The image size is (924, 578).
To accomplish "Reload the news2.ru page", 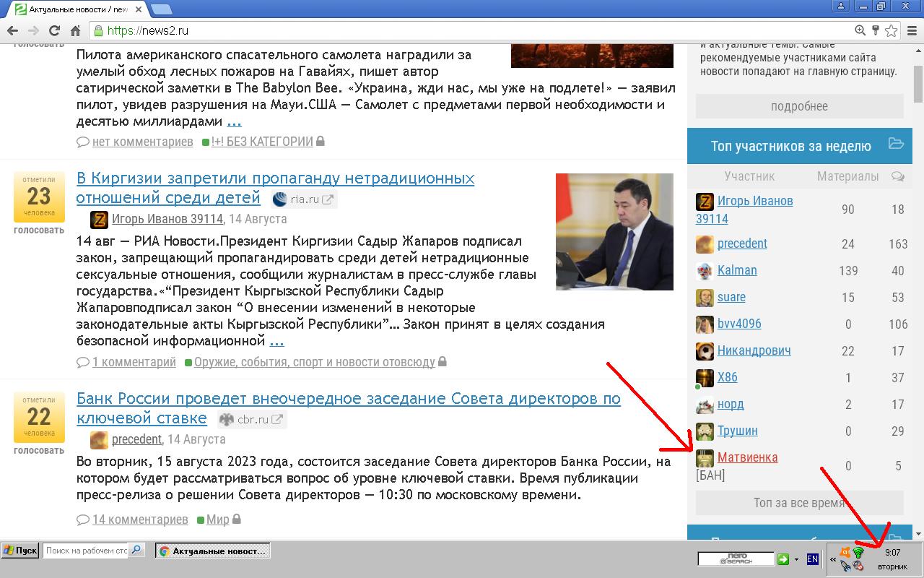I will [x=54, y=30].
